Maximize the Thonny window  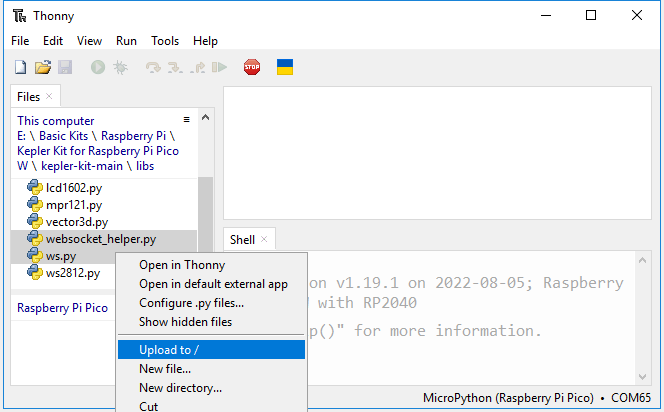point(591,15)
